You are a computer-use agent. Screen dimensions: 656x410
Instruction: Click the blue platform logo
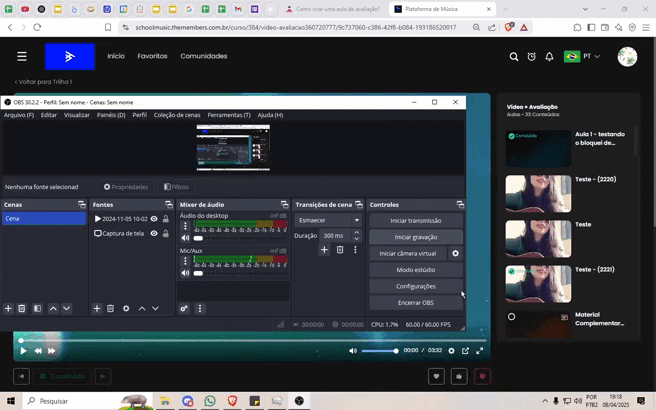coord(70,56)
